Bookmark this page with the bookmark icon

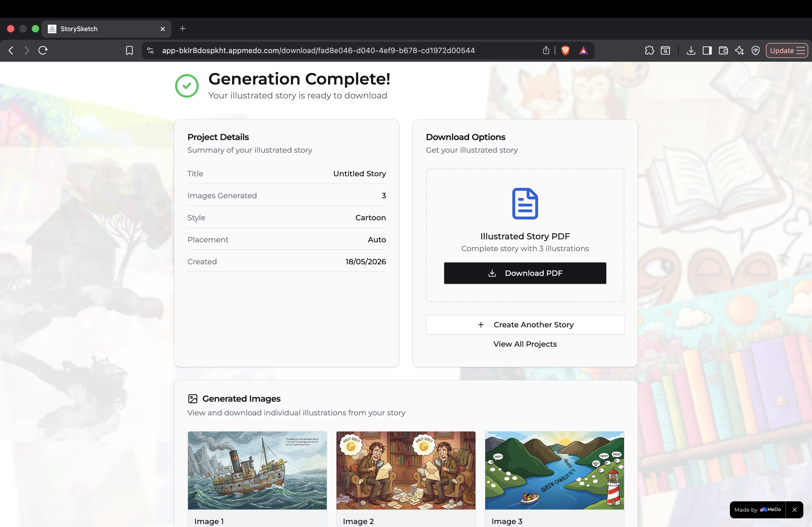(129, 50)
